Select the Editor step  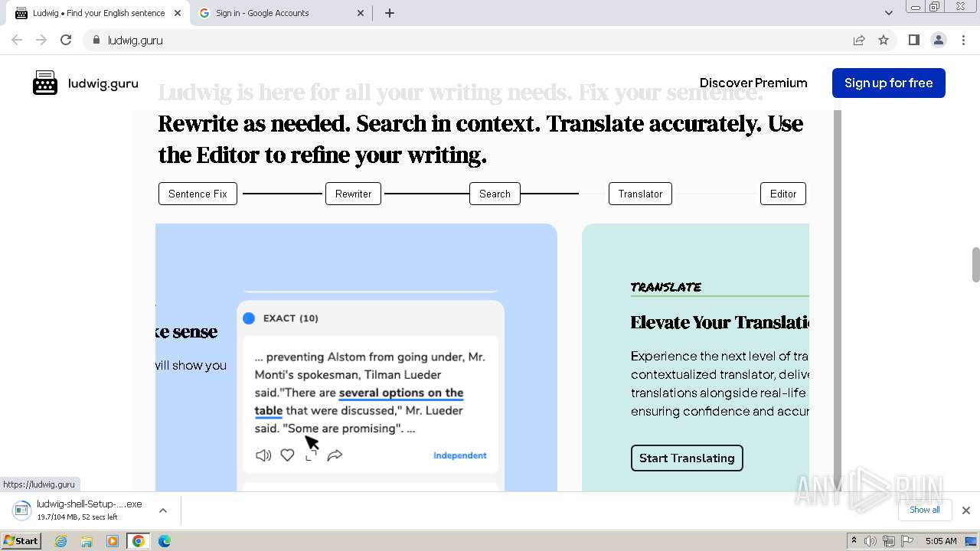[x=782, y=194]
